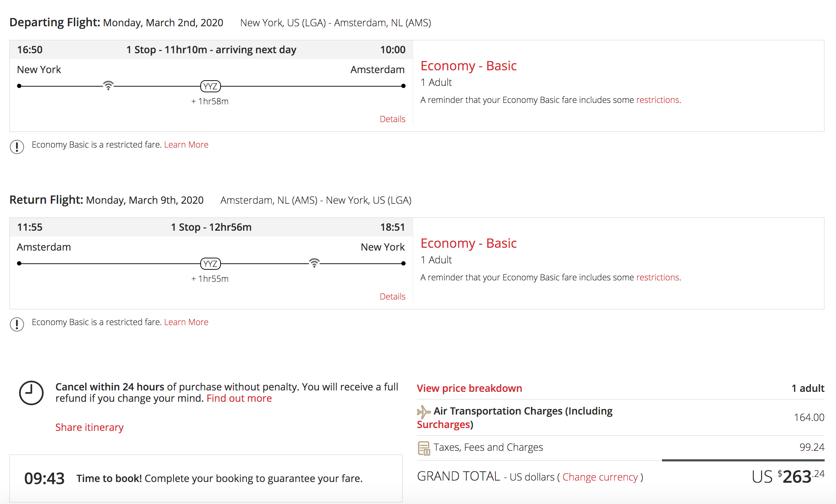Viewport: 836px width, 504px height.
Task: Click the Wi-Fi icon on departing flight
Action: click(x=108, y=86)
